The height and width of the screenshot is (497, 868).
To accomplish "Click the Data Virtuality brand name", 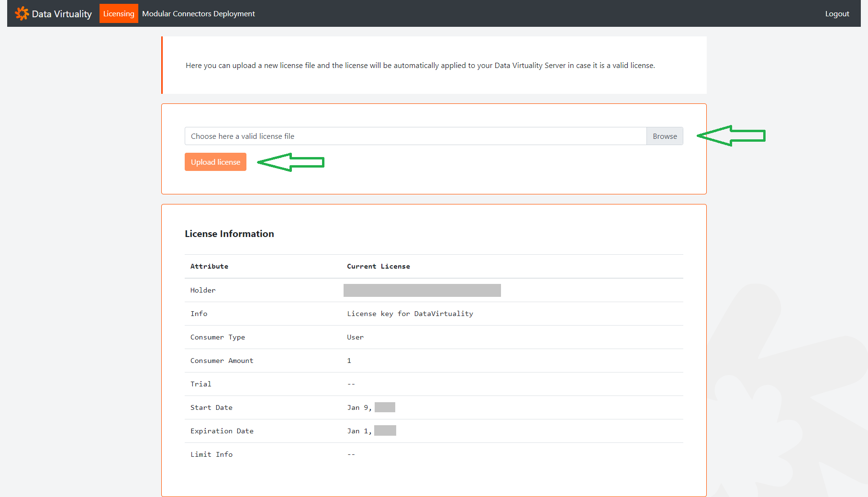I will (x=62, y=14).
